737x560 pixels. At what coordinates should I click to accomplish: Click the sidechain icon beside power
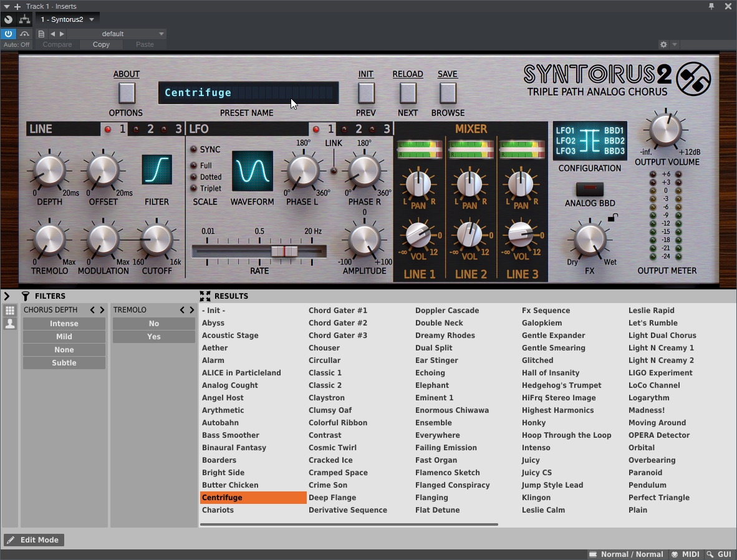tap(24, 34)
